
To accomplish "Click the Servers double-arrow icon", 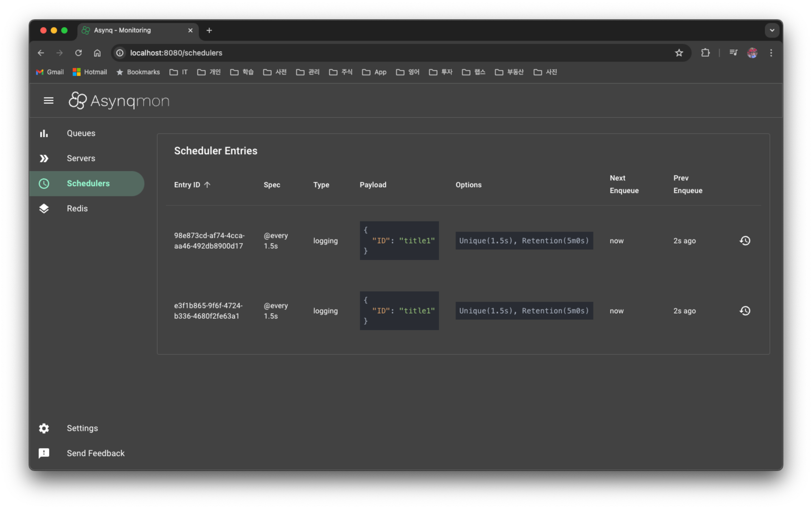I will point(44,158).
